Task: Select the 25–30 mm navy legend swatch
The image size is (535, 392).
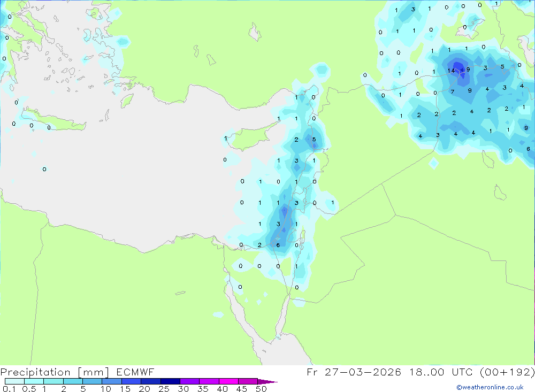Action: (x=170, y=381)
